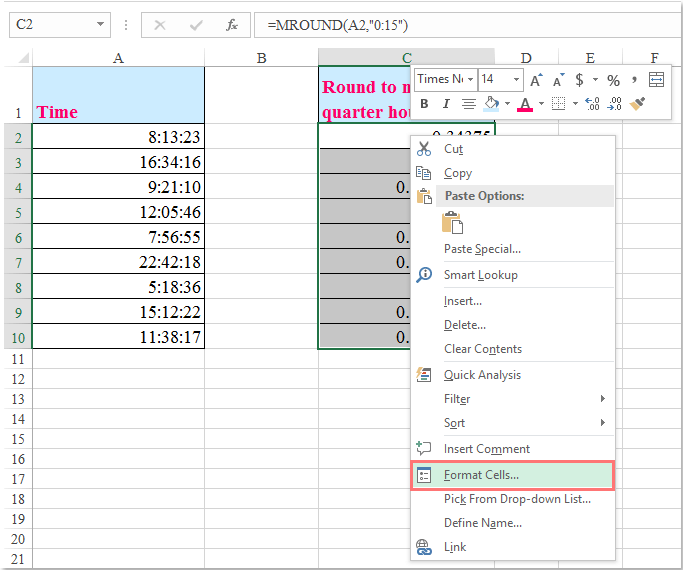This screenshot has height=570, width=683.
Task: Click cell with time 8:13:23
Action: pos(118,137)
